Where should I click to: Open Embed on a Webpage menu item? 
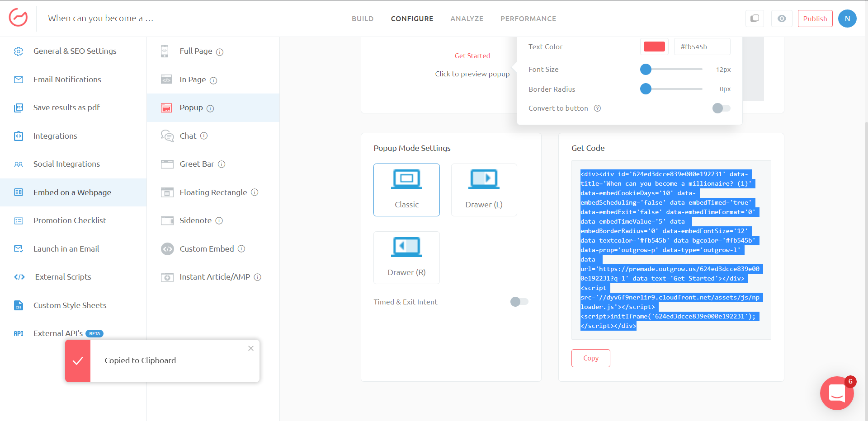[x=73, y=192]
